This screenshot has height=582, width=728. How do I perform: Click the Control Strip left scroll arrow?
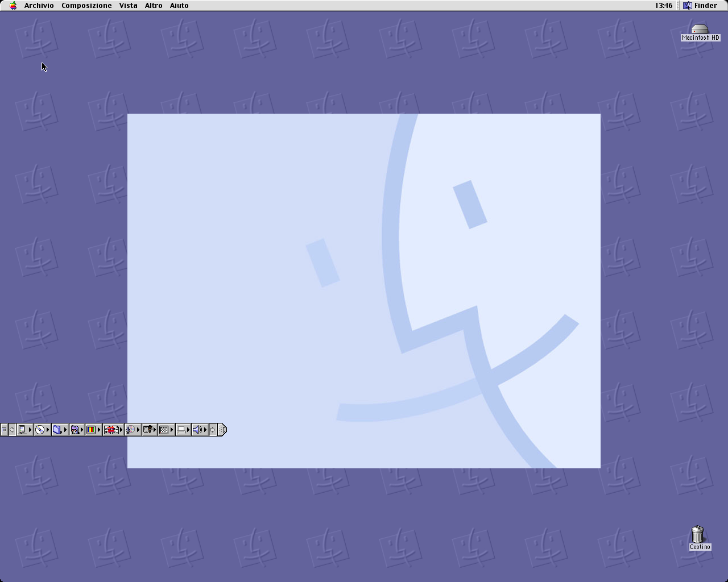point(12,430)
